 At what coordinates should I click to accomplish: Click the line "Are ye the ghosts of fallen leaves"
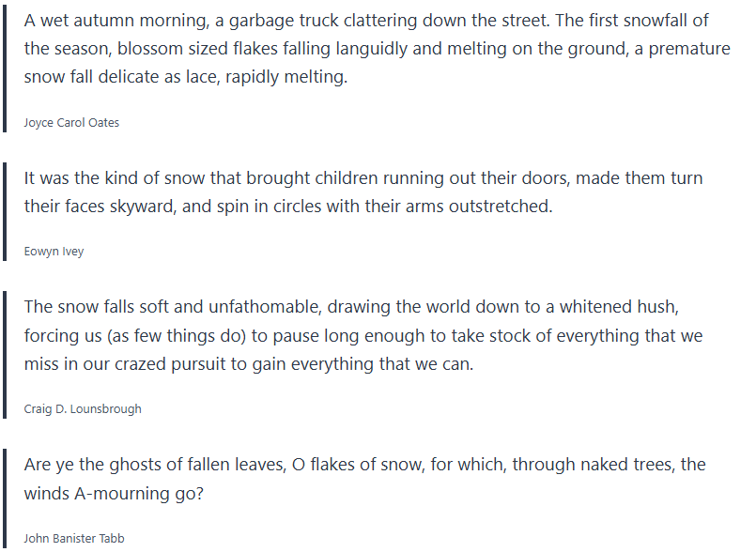364,465
